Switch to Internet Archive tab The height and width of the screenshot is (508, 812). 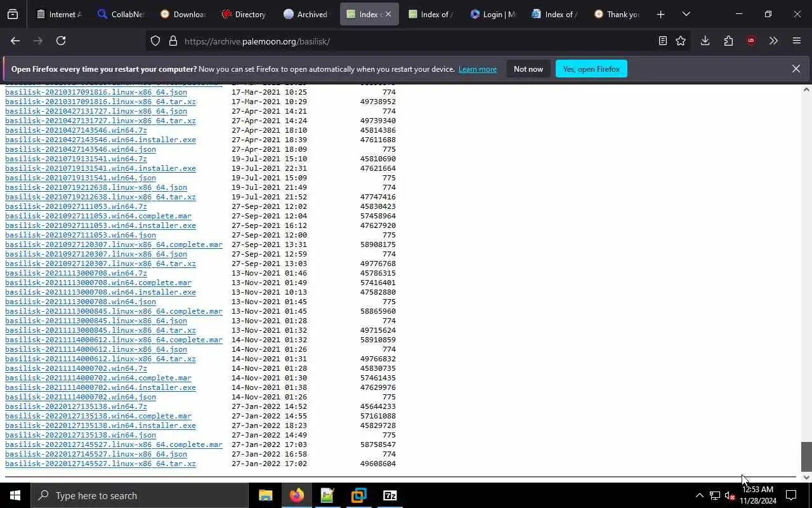pos(60,14)
